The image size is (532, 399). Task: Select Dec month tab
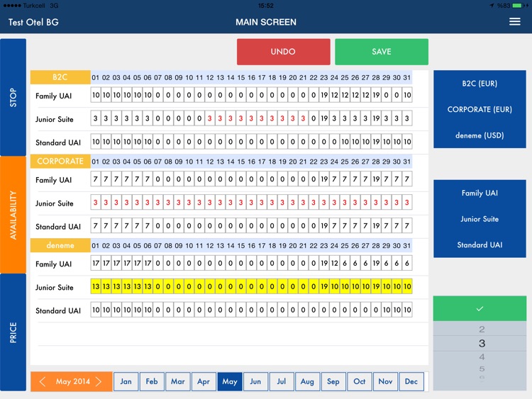(x=411, y=382)
